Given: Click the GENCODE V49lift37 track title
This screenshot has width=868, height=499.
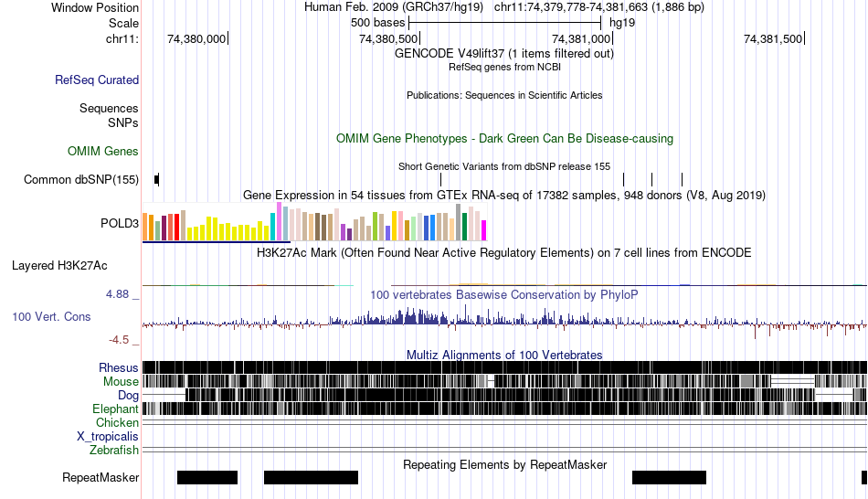Looking at the screenshot, I should (x=504, y=54).
